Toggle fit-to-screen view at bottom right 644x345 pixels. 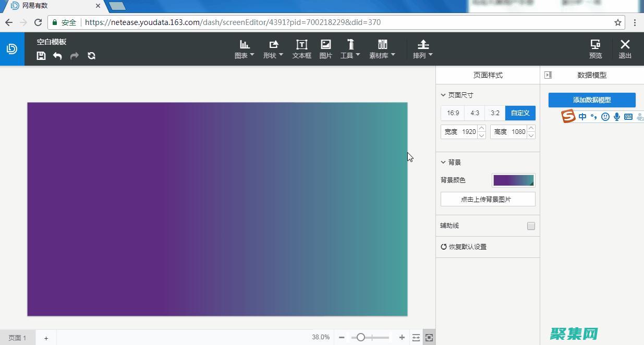429,337
